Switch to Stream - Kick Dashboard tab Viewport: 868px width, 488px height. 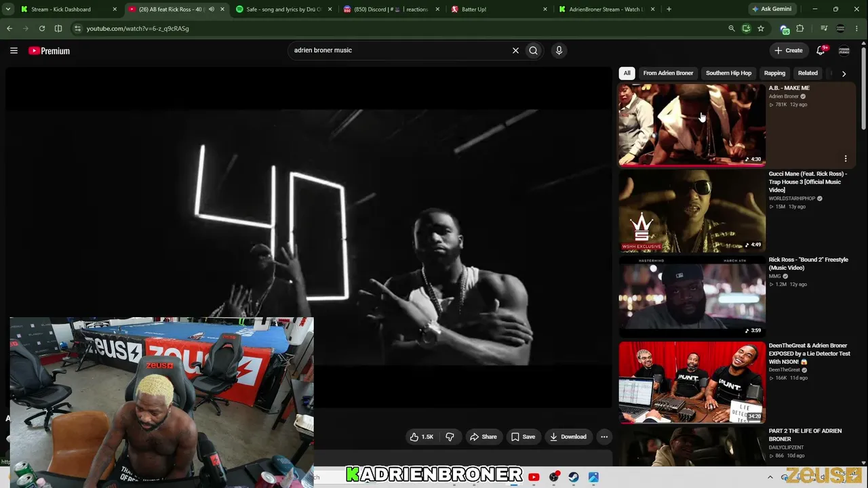coord(68,9)
